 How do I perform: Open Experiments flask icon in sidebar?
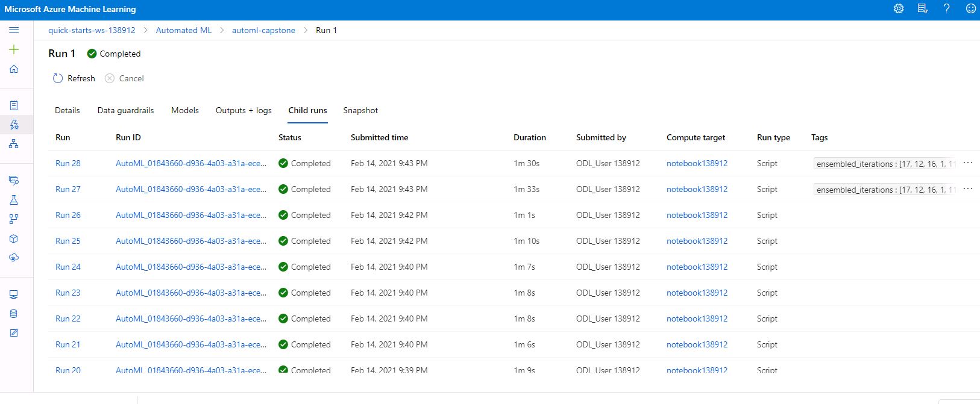coord(14,200)
